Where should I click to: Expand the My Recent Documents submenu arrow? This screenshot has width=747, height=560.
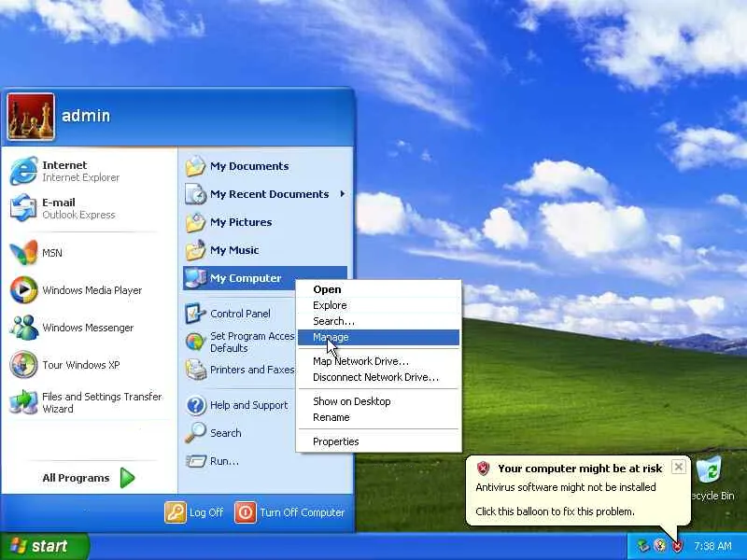[x=342, y=194]
